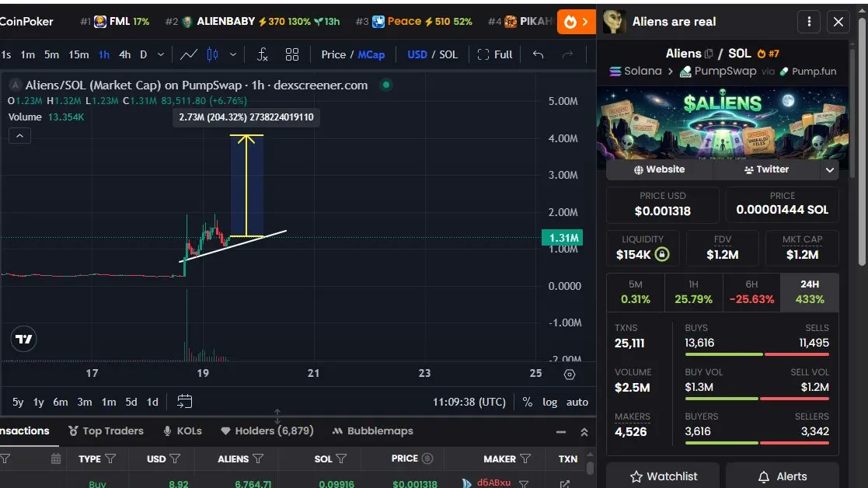Click the liquidity lock icon
This screenshot has width=868, height=488.
coord(662,254)
